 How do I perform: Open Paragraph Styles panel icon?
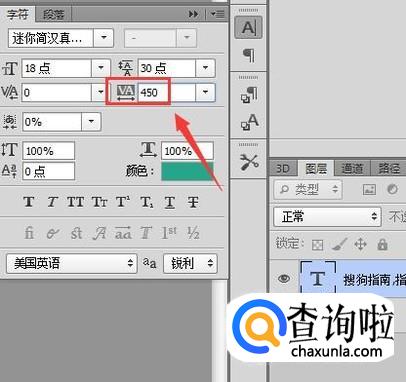249,95
